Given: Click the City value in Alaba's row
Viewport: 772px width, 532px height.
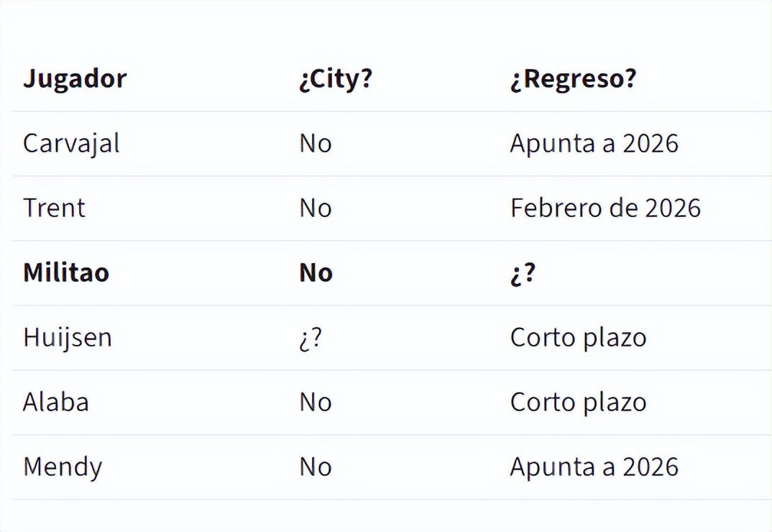Looking at the screenshot, I should (316, 402).
